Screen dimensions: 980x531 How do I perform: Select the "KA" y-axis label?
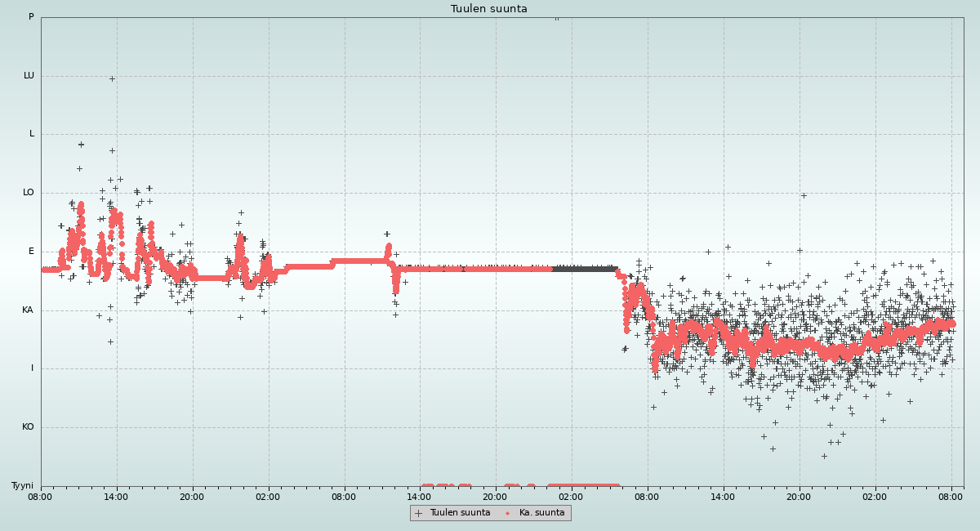pos(28,310)
